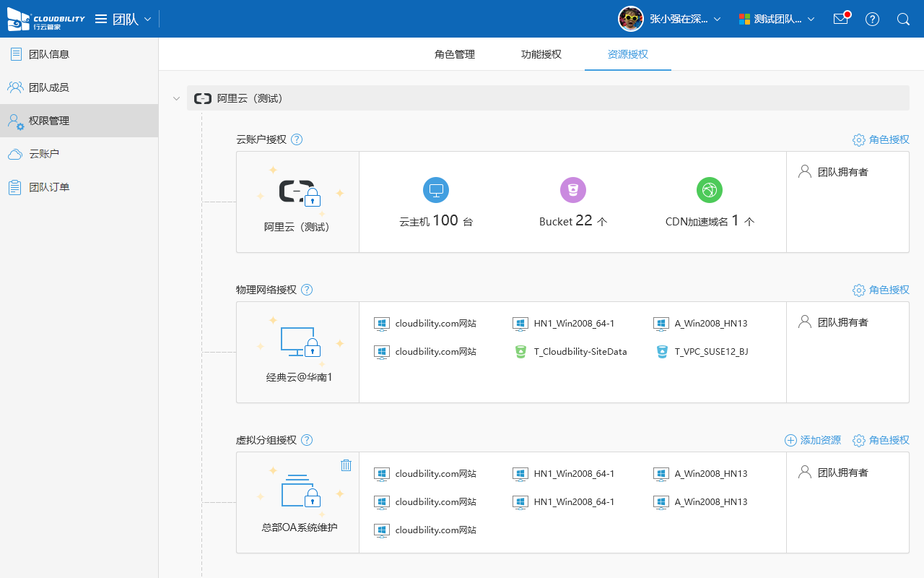Click the mail notification envelope icon
This screenshot has width=924, height=578.
pos(840,19)
